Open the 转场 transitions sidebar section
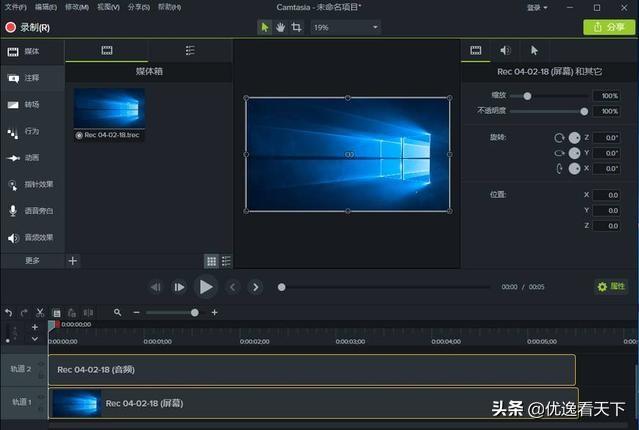Image resolution: width=639 pixels, height=430 pixels. coord(32,105)
